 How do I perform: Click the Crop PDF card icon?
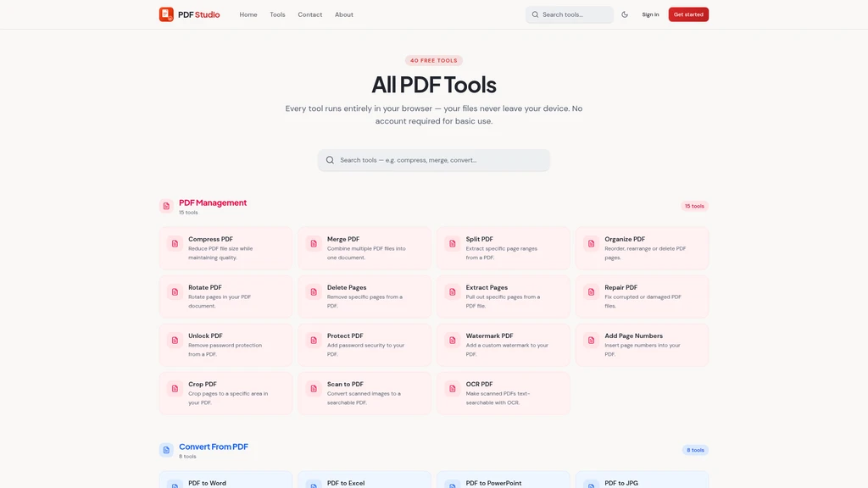175,388
